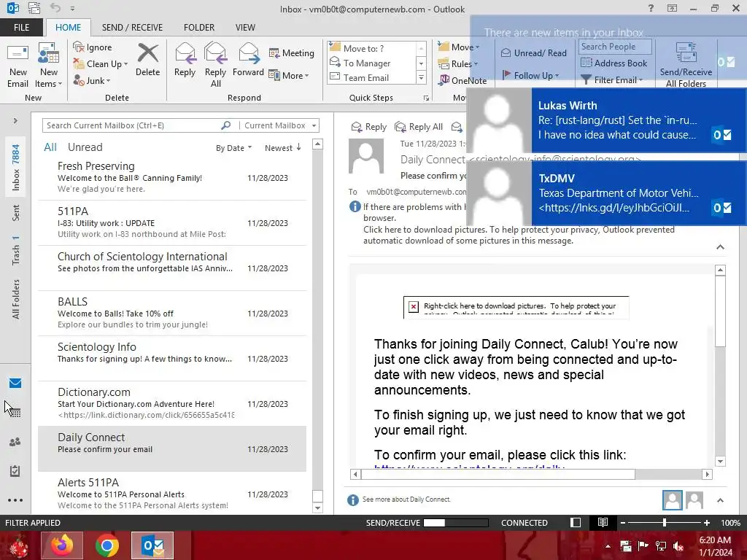The width and height of the screenshot is (747, 560).
Task: Open the Fresh Preserving email
Action: pyautogui.click(x=172, y=178)
